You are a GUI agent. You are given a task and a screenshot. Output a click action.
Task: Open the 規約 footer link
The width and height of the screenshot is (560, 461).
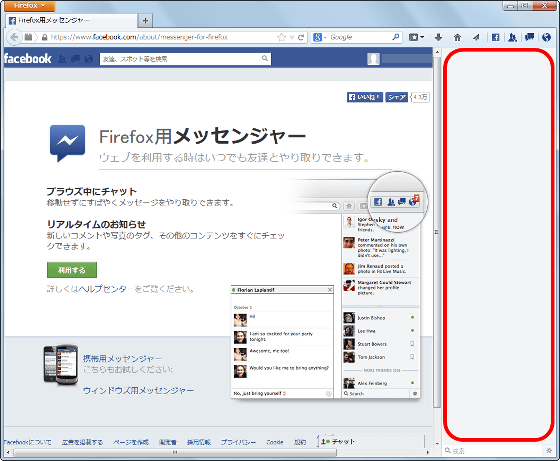[x=300, y=442]
